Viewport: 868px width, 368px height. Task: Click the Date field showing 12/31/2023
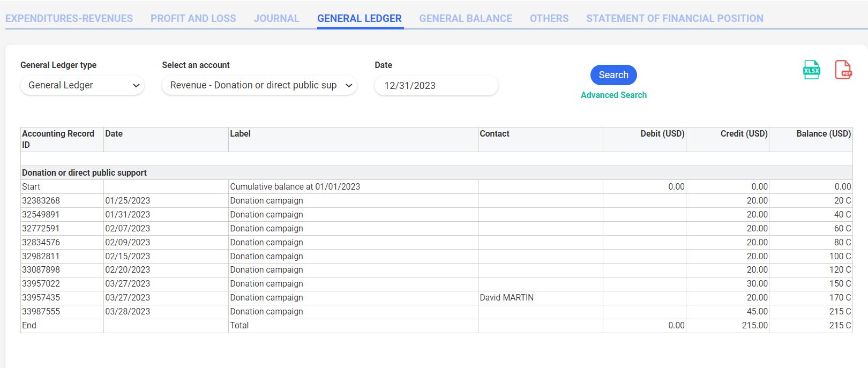click(x=436, y=86)
